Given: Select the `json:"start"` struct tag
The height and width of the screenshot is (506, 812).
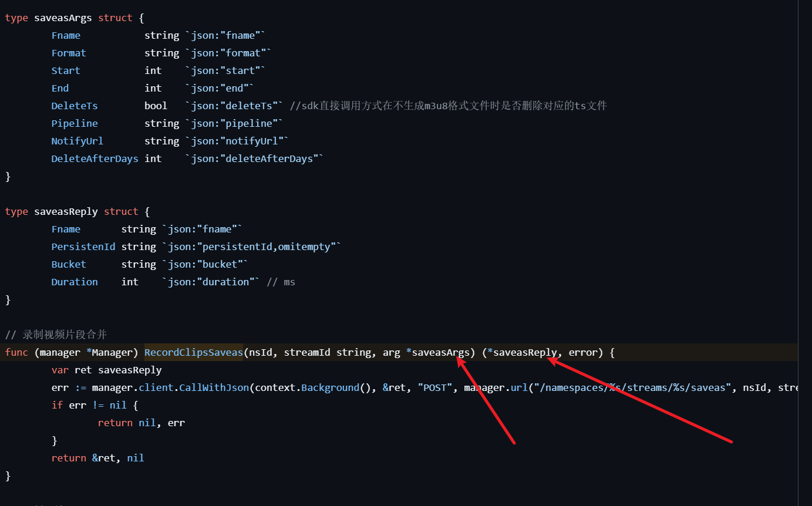Looking at the screenshot, I should point(225,70).
